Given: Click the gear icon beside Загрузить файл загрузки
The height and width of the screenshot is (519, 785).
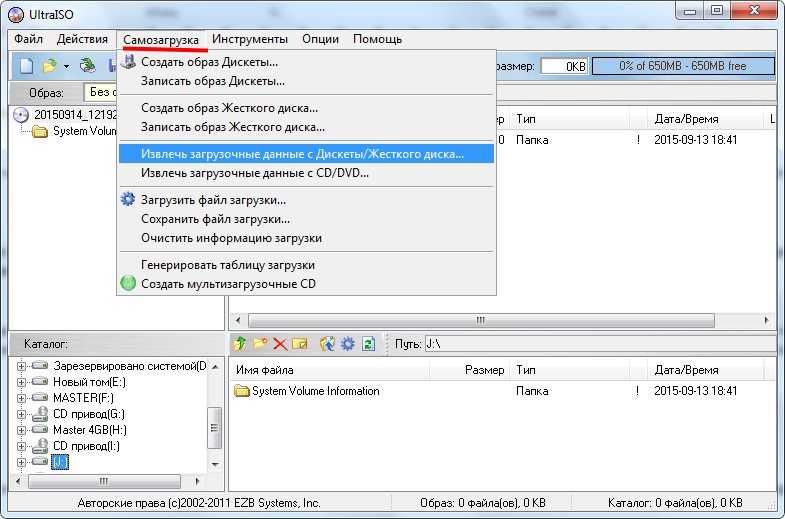Looking at the screenshot, I should click(128, 199).
